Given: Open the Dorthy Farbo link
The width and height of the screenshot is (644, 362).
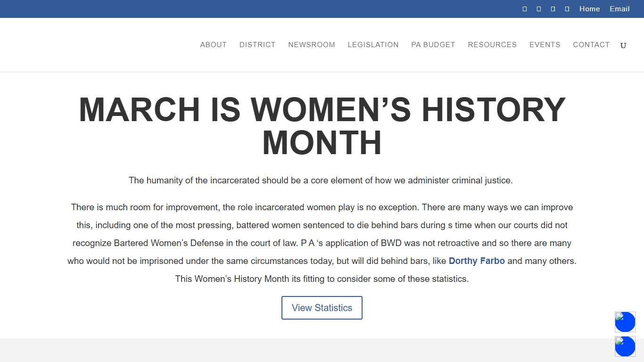Looking at the screenshot, I should point(477,261).
